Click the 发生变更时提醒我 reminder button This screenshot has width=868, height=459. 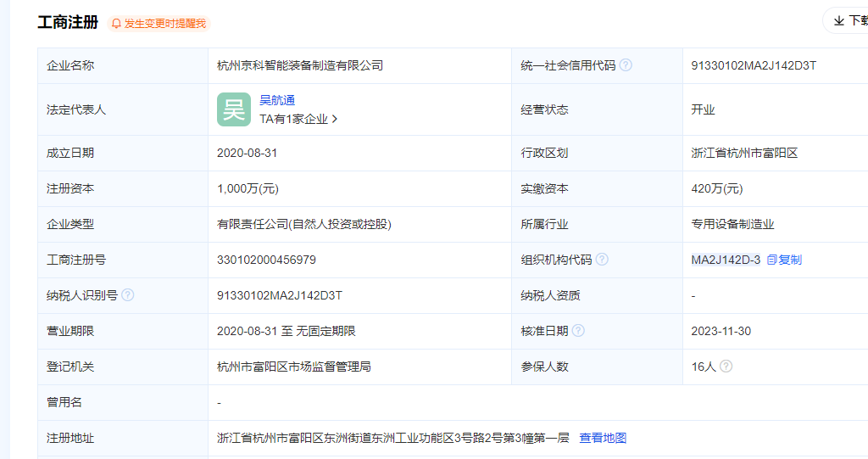(x=159, y=23)
